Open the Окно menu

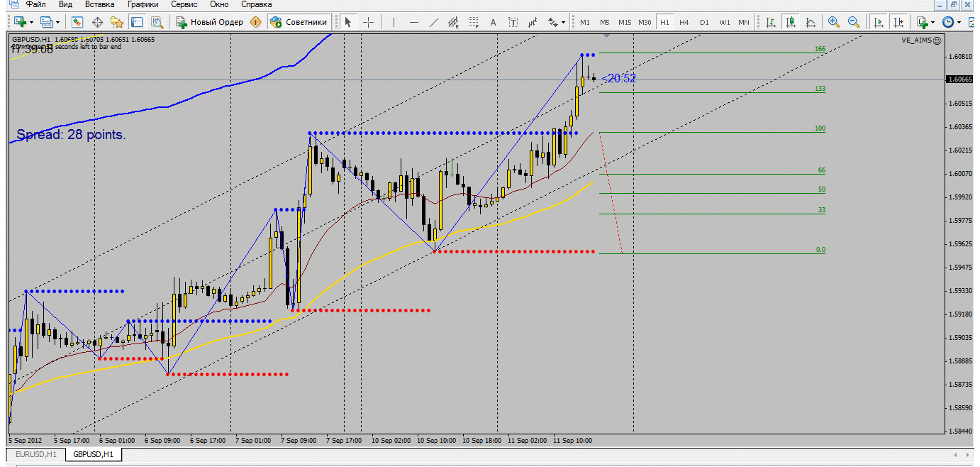(x=219, y=4)
